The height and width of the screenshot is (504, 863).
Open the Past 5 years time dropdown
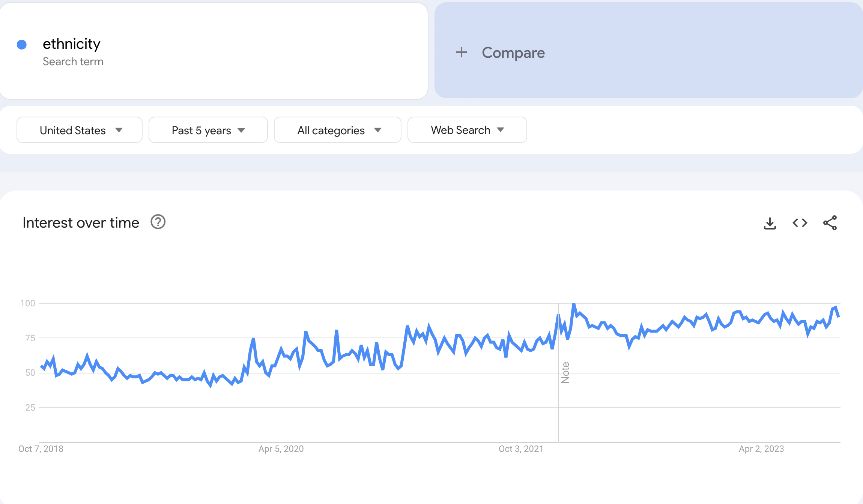click(208, 130)
